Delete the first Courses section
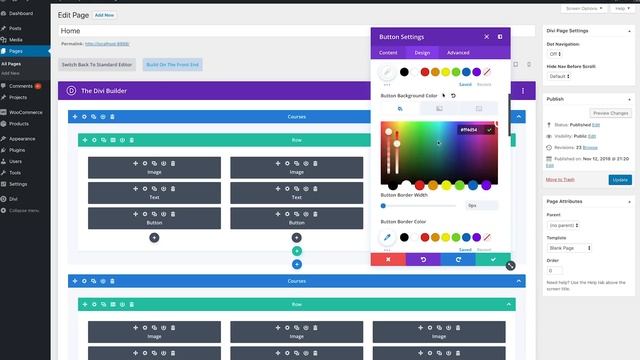Image resolution: width=640 pixels, height=360 pixels. (112, 117)
